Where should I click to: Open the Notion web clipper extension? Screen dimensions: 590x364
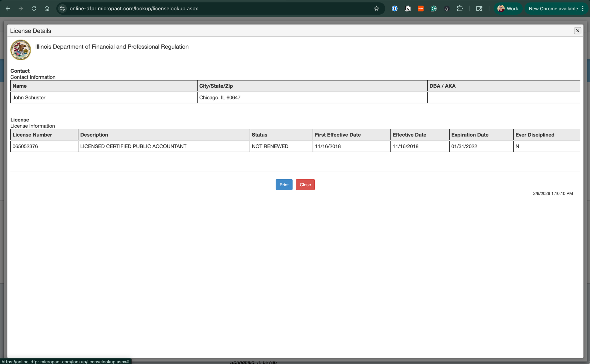(x=407, y=9)
